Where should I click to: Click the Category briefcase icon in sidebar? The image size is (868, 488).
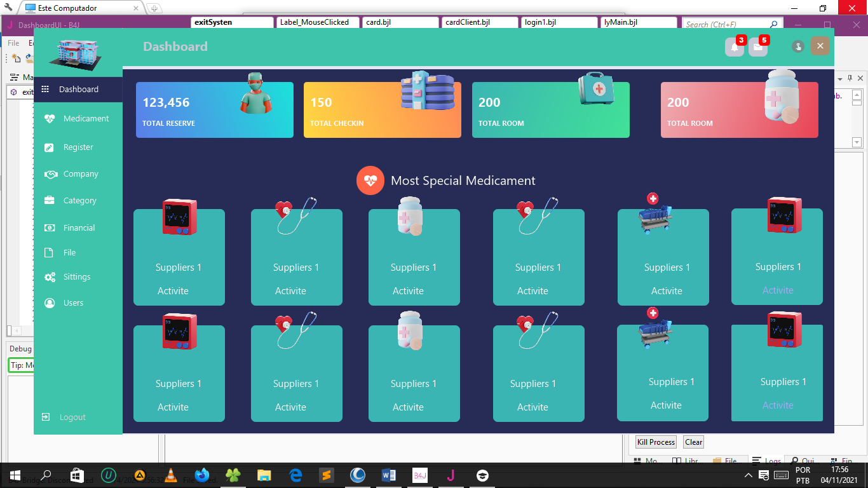point(50,201)
